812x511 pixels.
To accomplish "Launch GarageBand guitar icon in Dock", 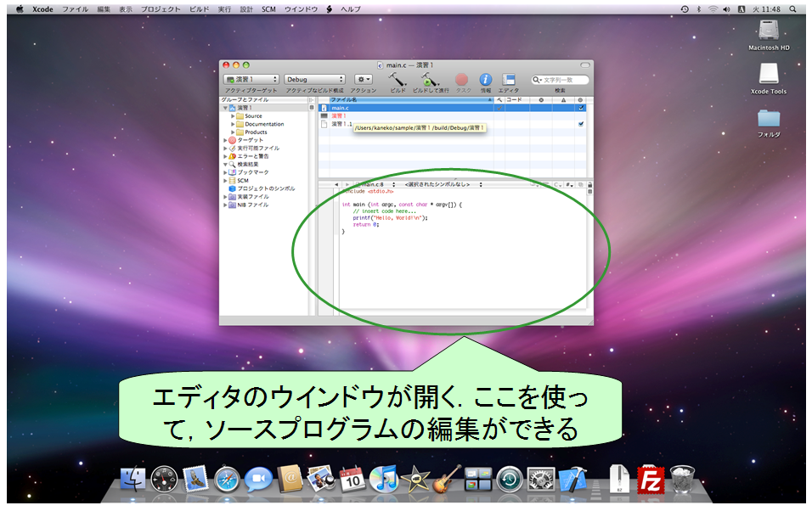I will pyautogui.click(x=447, y=479).
